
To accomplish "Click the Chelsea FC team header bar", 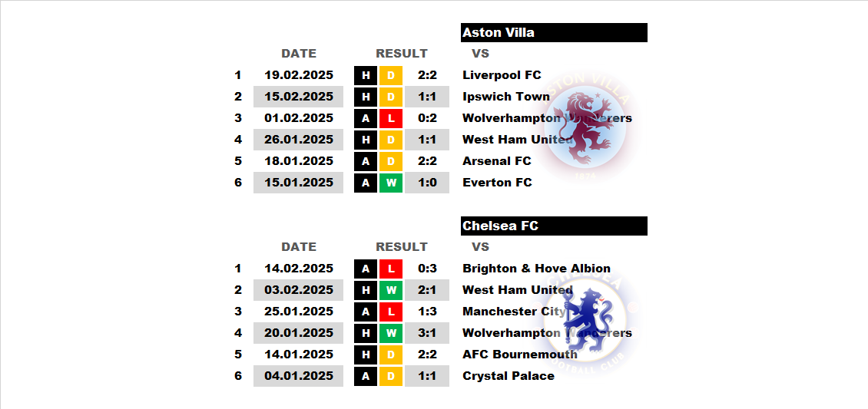I will (x=554, y=226).
